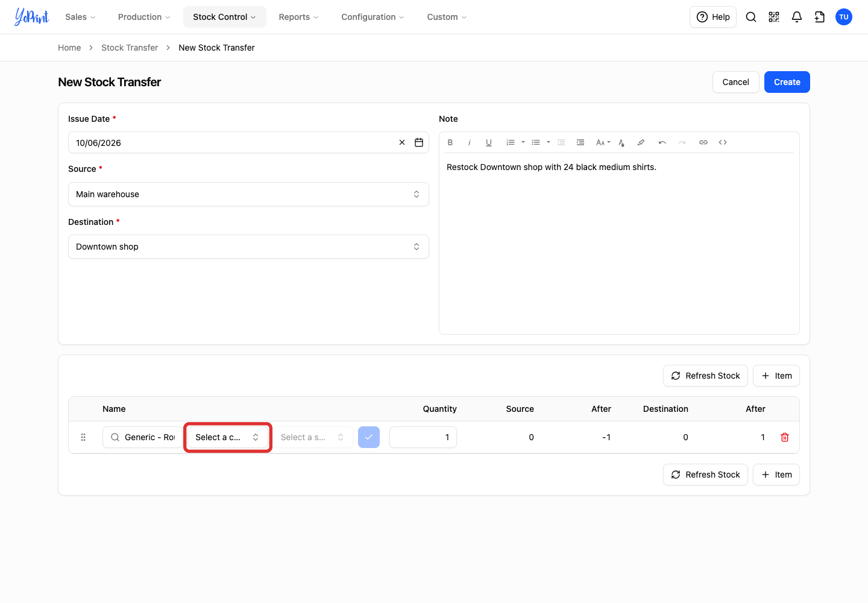Toggle underline formatting in Note editor
This screenshot has height=603, width=868.
pyautogui.click(x=489, y=142)
